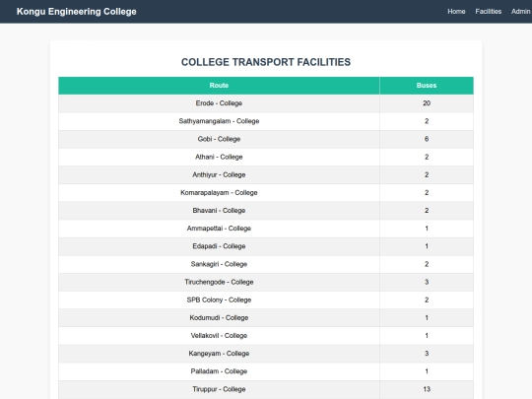Select the Ammapettai - College route cell
The width and height of the screenshot is (532, 399).
(x=219, y=229)
